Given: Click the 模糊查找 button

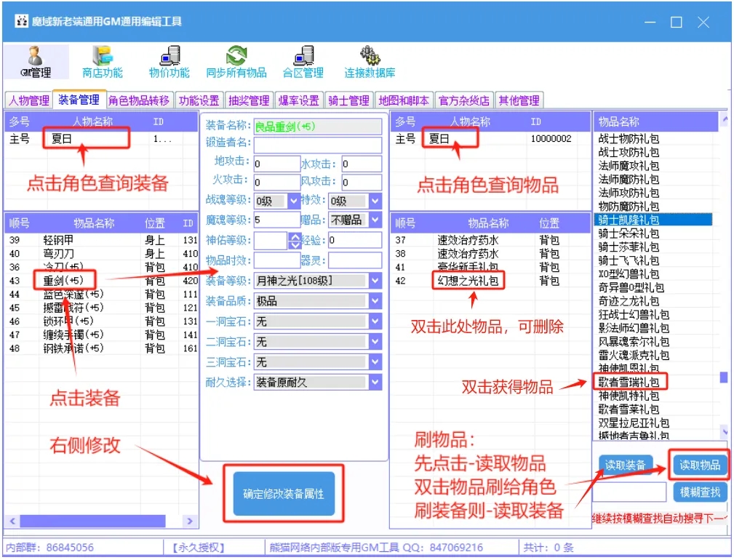Looking at the screenshot, I should tap(700, 492).
